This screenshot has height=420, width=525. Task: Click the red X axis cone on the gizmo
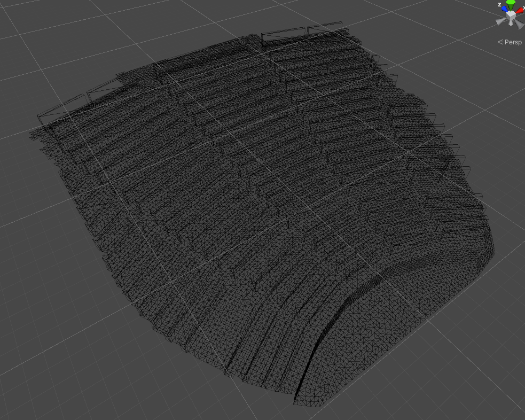[x=520, y=10]
